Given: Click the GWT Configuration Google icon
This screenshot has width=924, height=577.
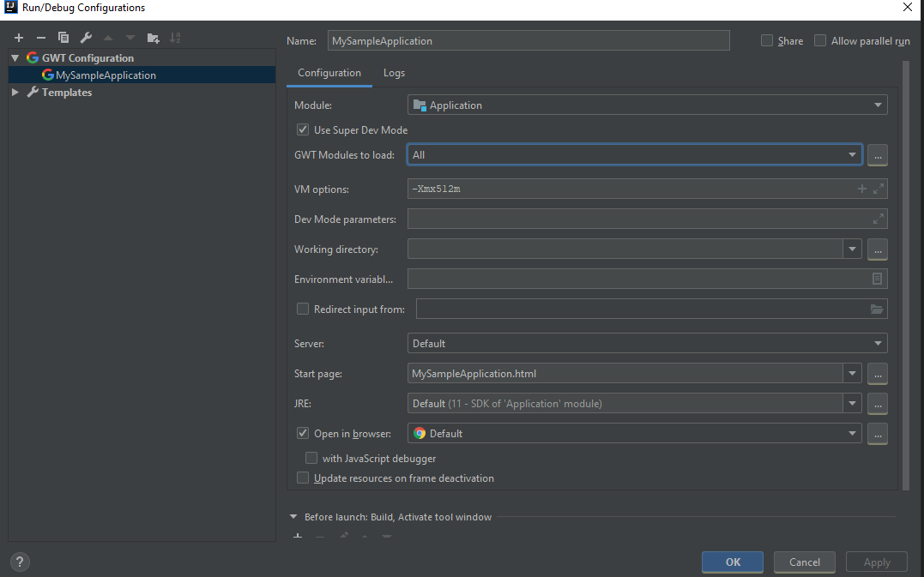Looking at the screenshot, I should point(33,57).
